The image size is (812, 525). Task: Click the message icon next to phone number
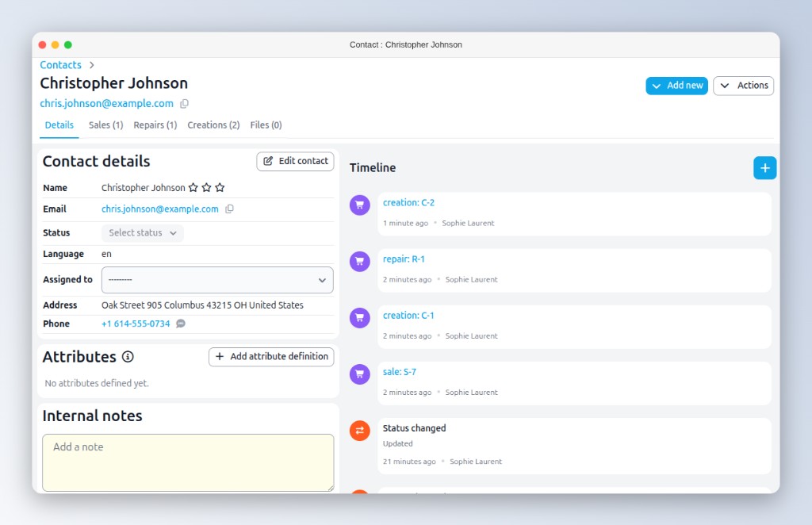point(181,324)
